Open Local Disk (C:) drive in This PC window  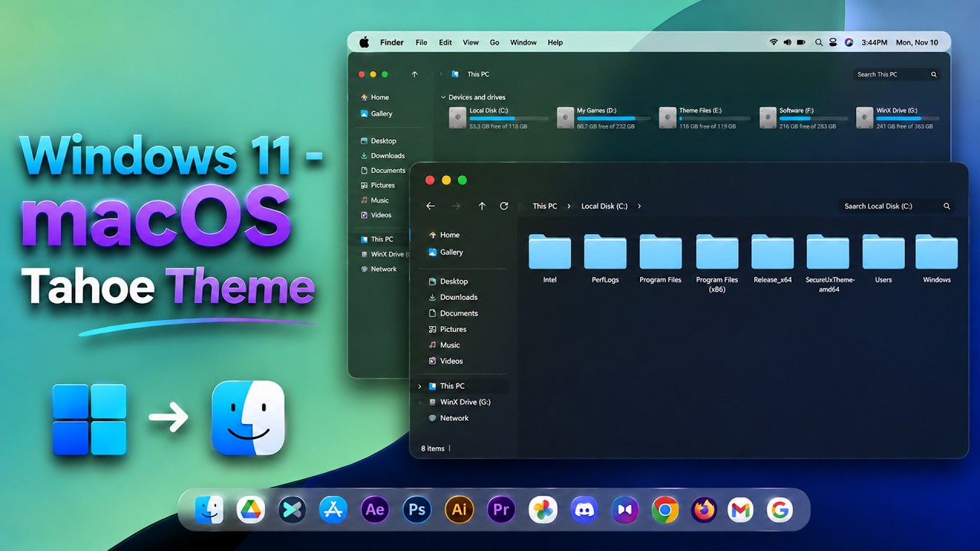pyautogui.click(x=498, y=117)
